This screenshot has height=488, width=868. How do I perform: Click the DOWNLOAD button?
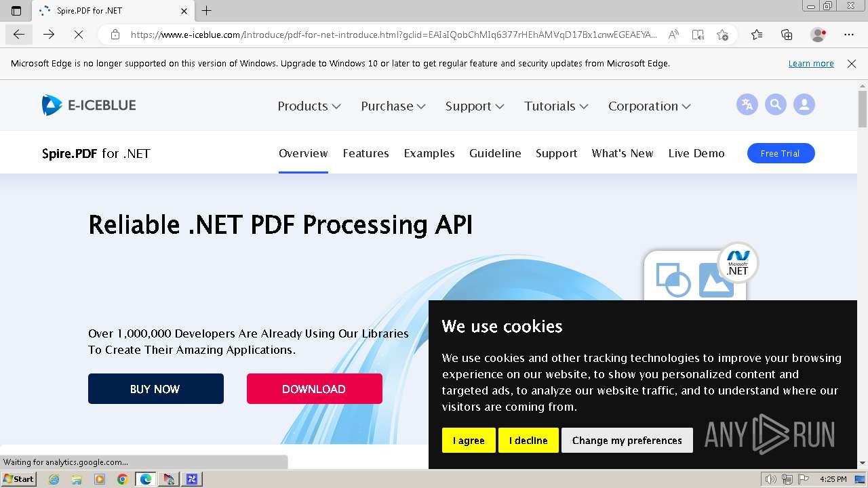pos(315,389)
